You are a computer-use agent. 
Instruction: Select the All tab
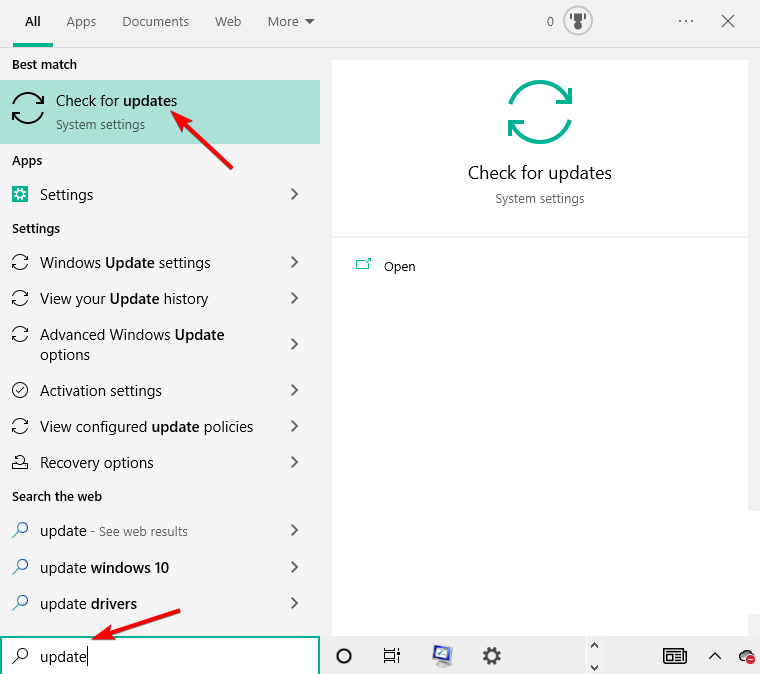point(32,22)
